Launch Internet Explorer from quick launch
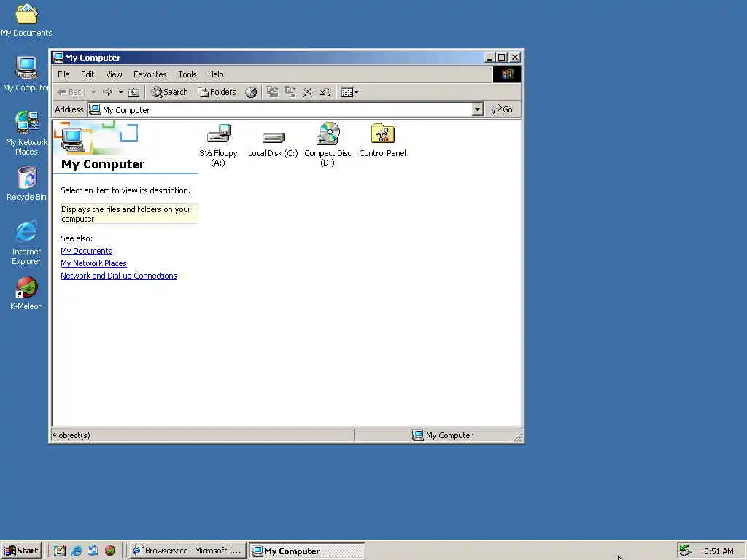Viewport: 747px width, 560px height. [x=76, y=551]
